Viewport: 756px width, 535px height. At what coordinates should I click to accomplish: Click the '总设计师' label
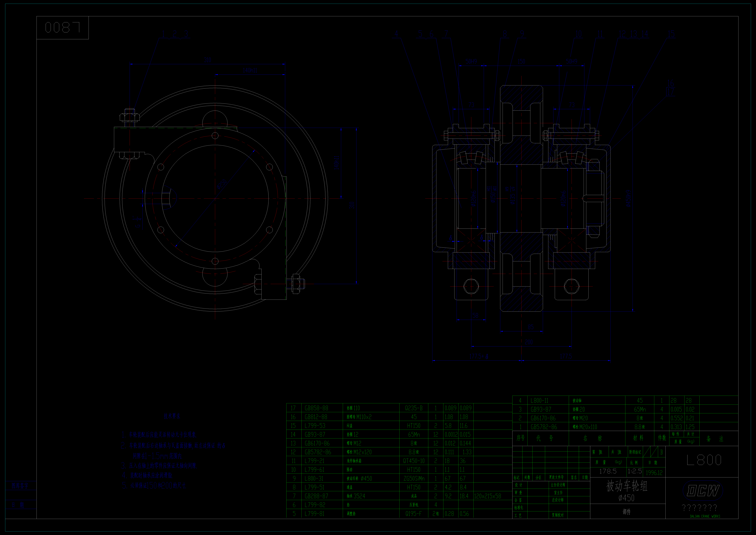[558, 500]
